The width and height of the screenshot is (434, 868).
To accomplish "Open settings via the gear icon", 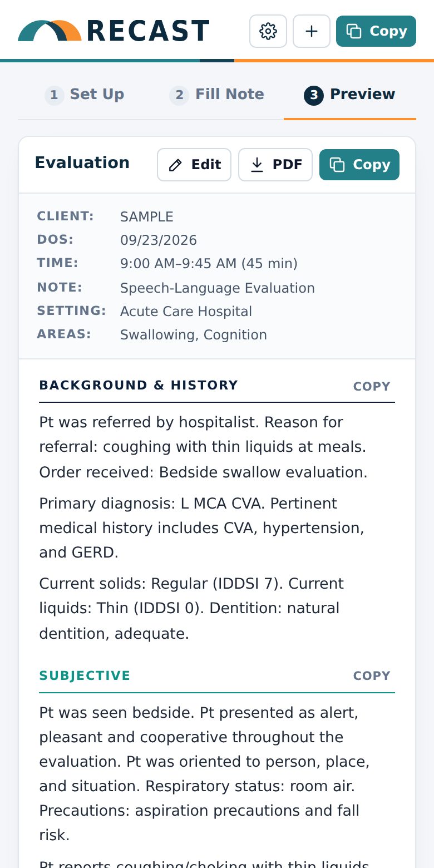I will 268,31.
